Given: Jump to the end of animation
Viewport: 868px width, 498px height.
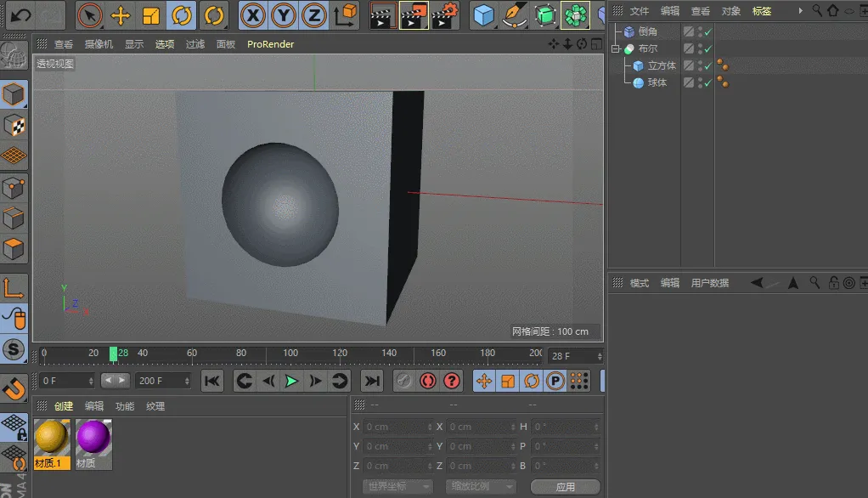Looking at the screenshot, I should [x=372, y=381].
